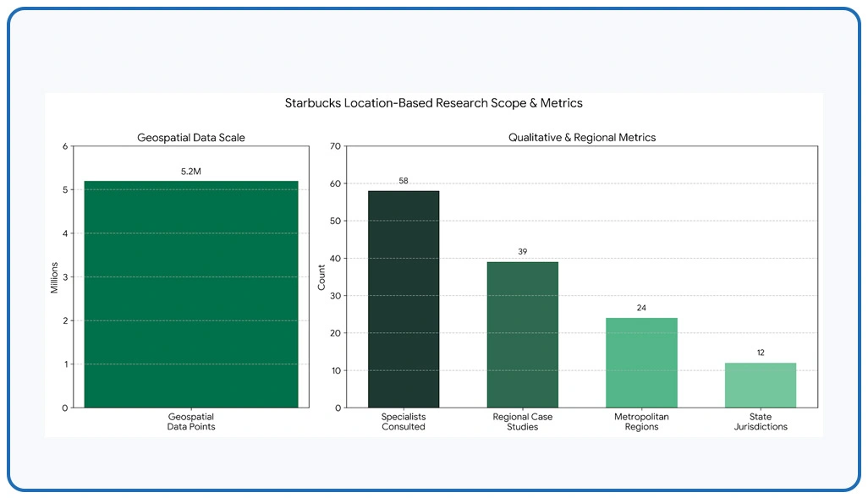Click the 'Geospatial Data Scale' subplot title
The width and height of the screenshot is (868, 498).
[x=191, y=138]
